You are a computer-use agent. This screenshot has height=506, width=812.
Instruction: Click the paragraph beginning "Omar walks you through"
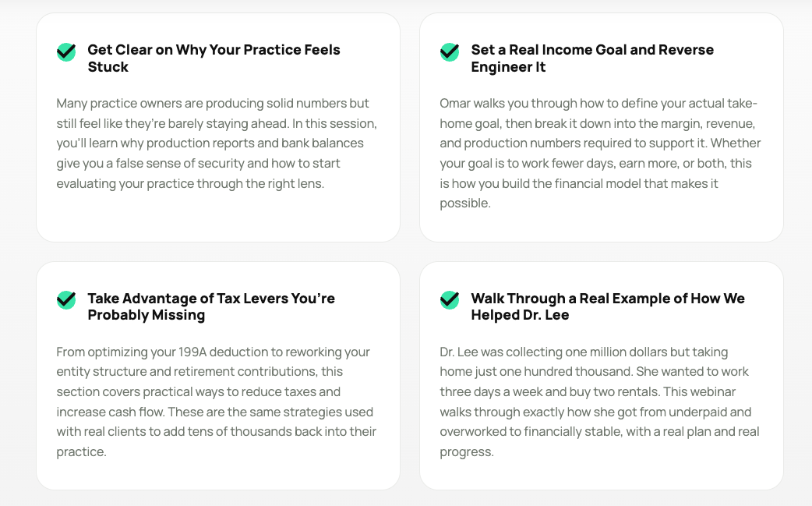(x=599, y=154)
